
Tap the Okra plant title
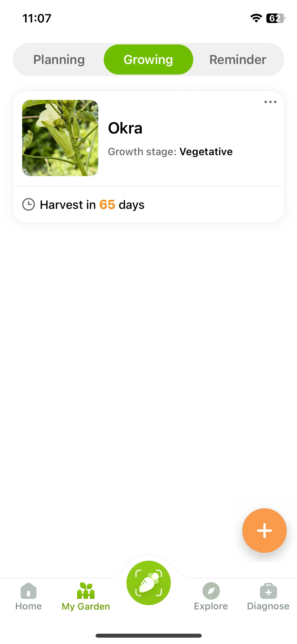tap(125, 128)
